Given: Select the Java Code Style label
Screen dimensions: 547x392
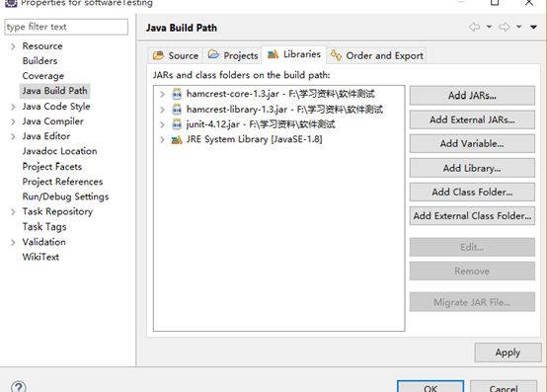Looking at the screenshot, I should click(x=56, y=107).
